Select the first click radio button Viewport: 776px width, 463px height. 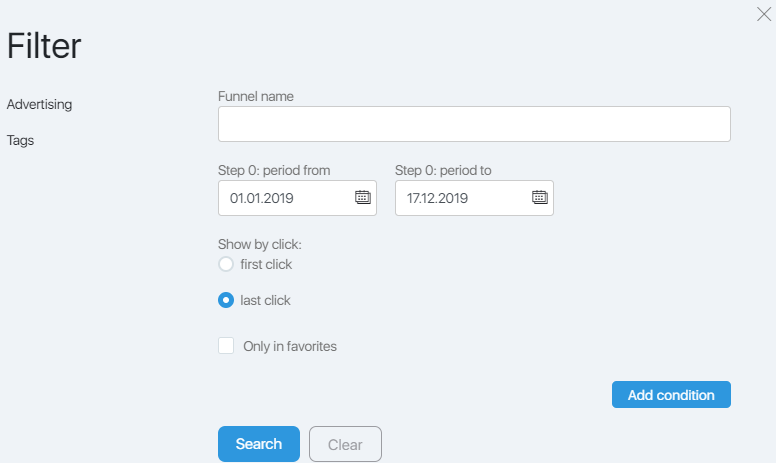point(226,264)
